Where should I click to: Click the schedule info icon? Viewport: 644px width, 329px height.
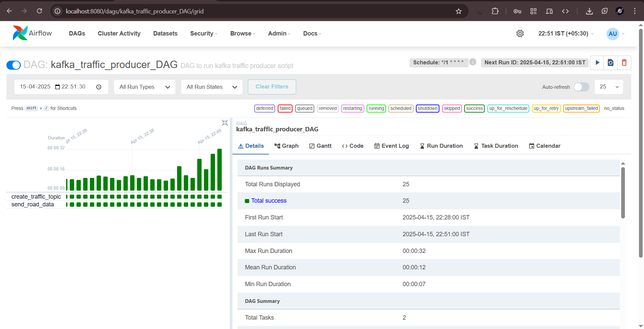click(473, 62)
